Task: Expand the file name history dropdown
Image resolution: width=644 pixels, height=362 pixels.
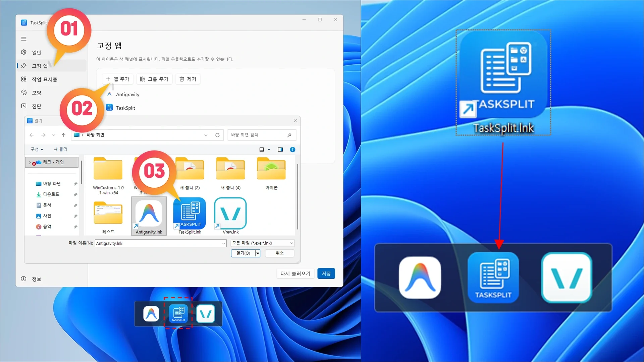Action: [224, 243]
